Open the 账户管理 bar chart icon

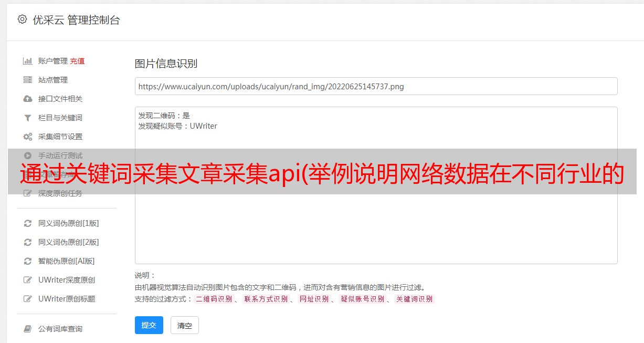click(x=28, y=61)
